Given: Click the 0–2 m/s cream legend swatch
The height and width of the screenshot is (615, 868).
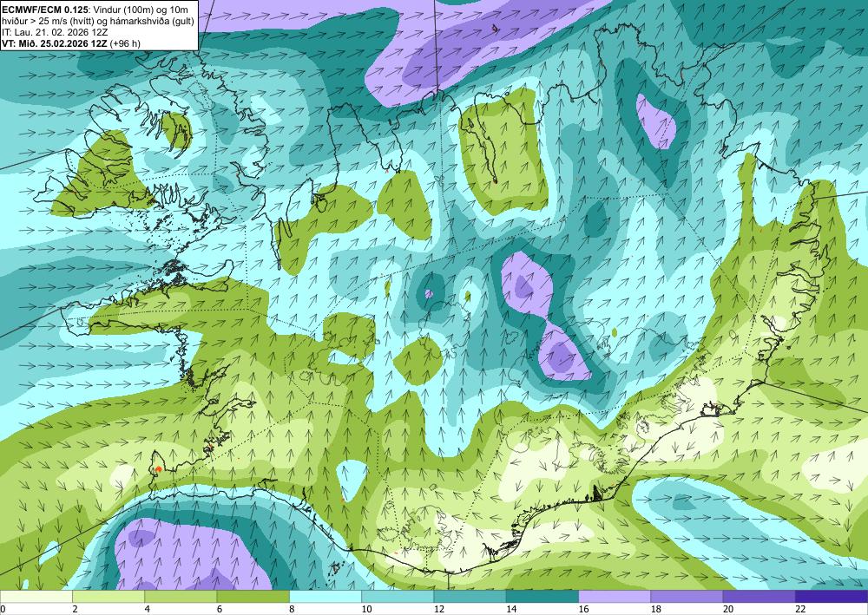Looking at the screenshot, I should point(36,596).
